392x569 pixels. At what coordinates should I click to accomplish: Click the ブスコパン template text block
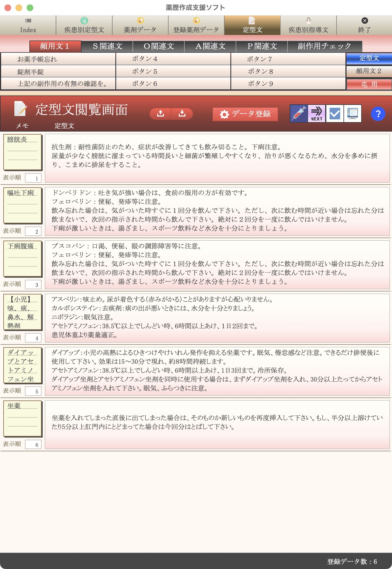point(217,265)
